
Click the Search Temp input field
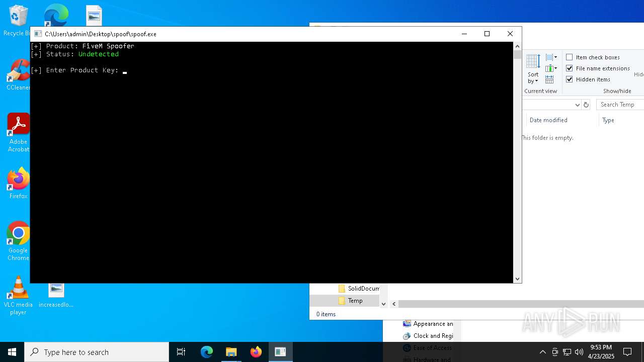[x=620, y=105]
